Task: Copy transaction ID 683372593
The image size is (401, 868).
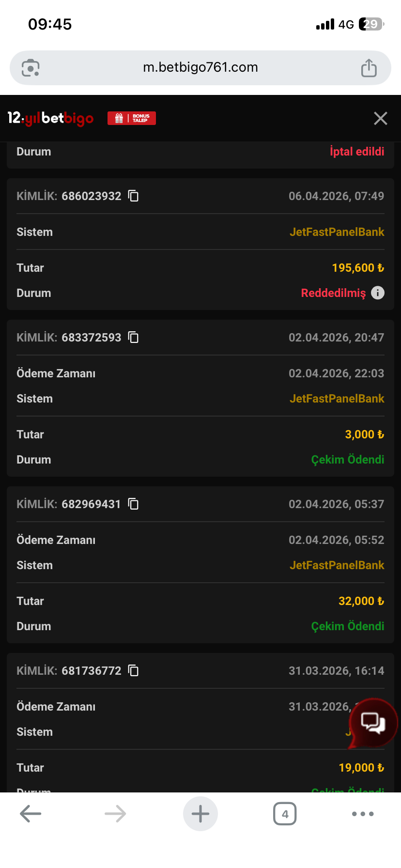Action: 133,338
